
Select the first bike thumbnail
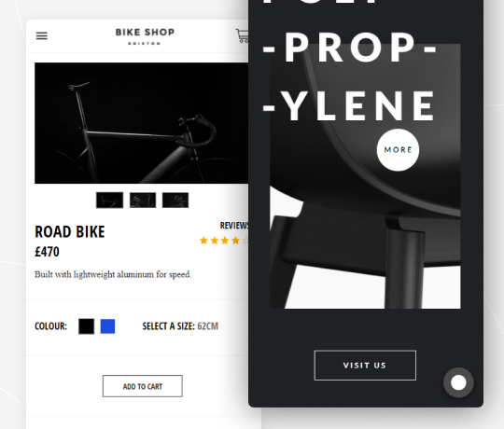[109, 201]
